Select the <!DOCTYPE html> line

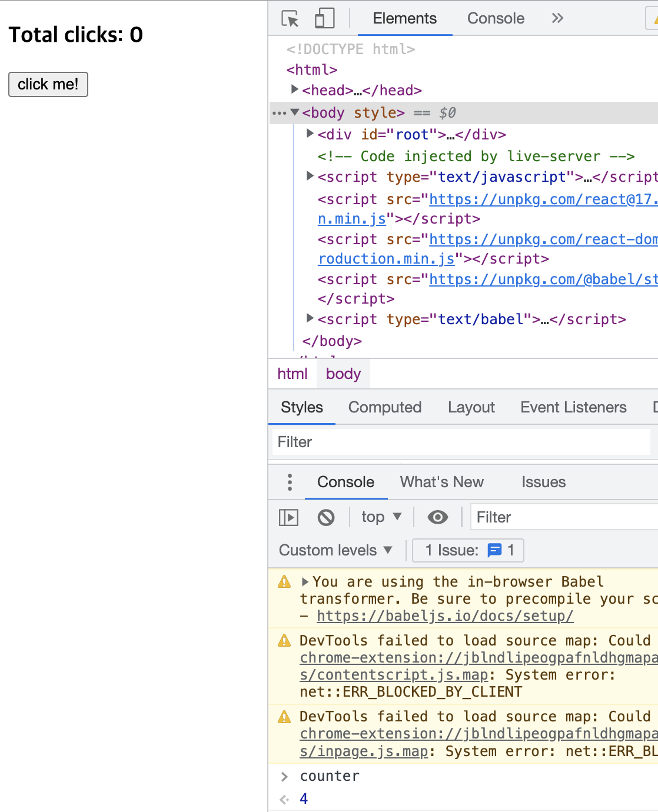351,49
